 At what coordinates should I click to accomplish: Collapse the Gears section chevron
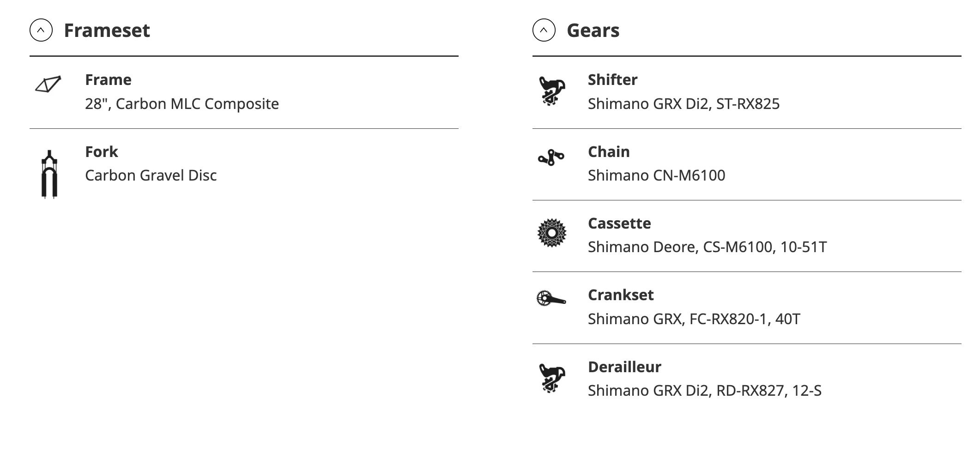click(x=544, y=30)
